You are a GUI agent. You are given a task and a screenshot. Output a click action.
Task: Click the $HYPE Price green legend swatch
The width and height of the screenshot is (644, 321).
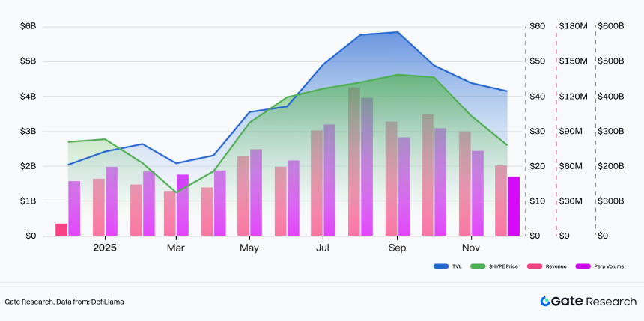click(x=479, y=266)
